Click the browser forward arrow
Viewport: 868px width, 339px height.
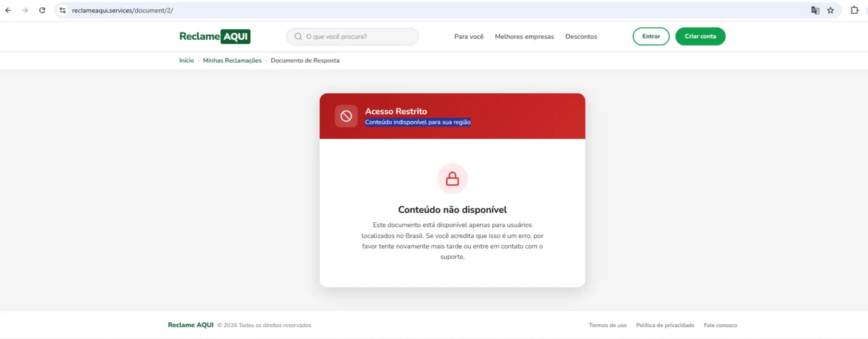25,10
